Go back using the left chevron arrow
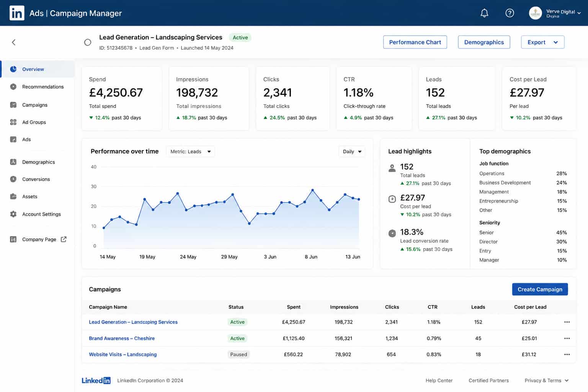 pos(14,42)
